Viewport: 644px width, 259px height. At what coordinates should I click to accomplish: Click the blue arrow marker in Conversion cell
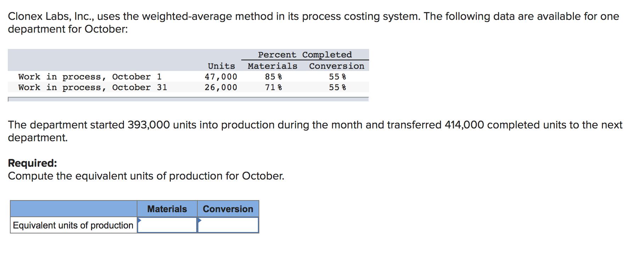coord(200,221)
